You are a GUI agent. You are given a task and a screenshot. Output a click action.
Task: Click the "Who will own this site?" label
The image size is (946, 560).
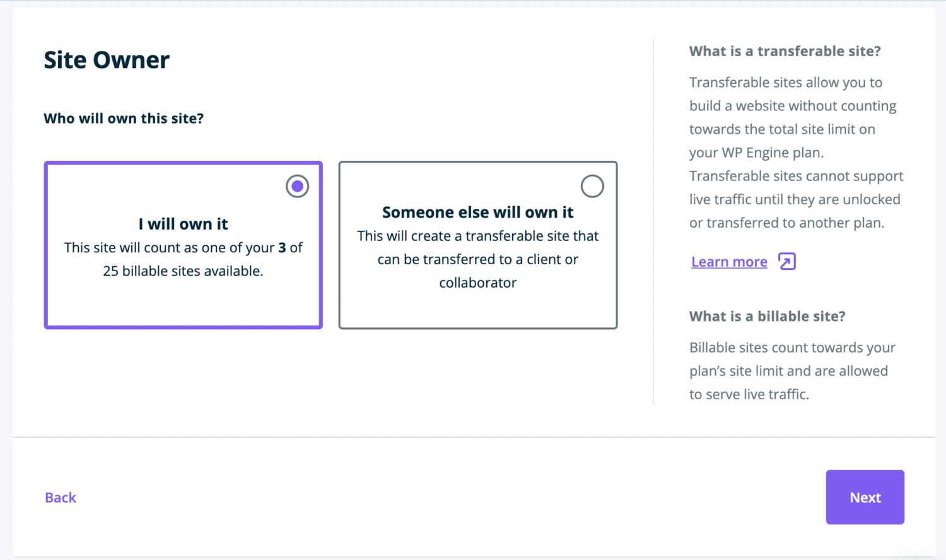tap(124, 119)
